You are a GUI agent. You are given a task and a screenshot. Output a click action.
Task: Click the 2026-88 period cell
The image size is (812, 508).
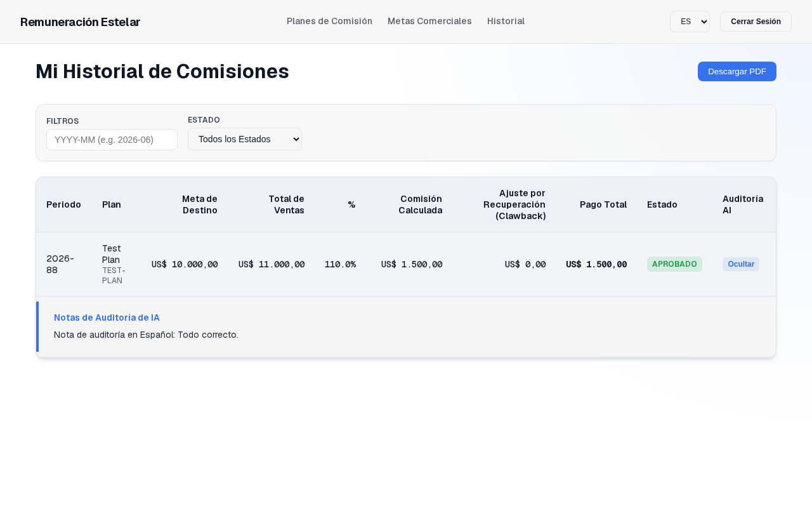coord(60,264)
